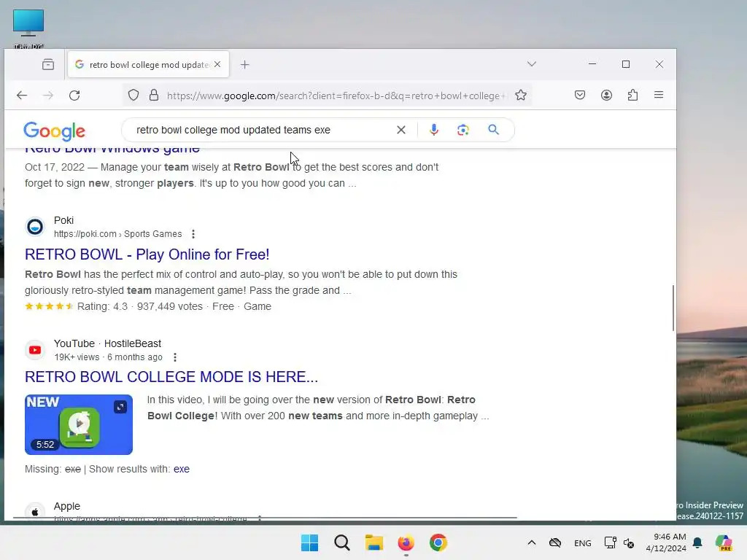This screenshot has height=560, width=747.
Task: Click the URL address bar
Action: coord(336,96)
